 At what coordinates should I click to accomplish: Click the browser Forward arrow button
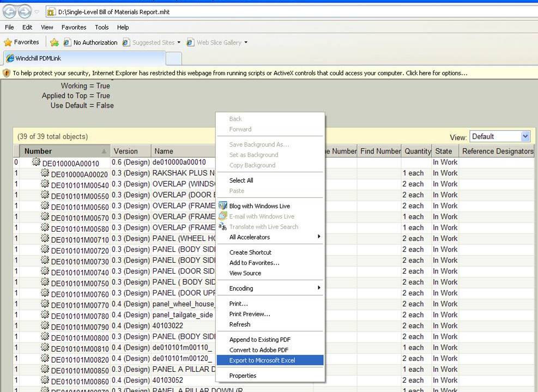click(x=25, y=11)
